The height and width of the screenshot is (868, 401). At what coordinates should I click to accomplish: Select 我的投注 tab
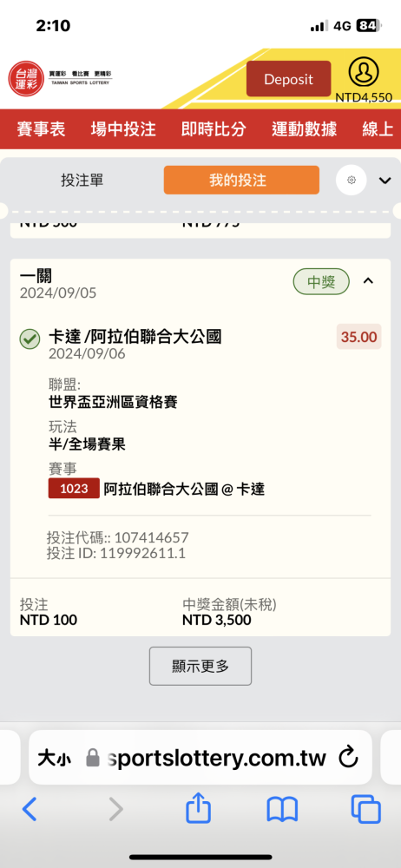(x=241, y=180)
